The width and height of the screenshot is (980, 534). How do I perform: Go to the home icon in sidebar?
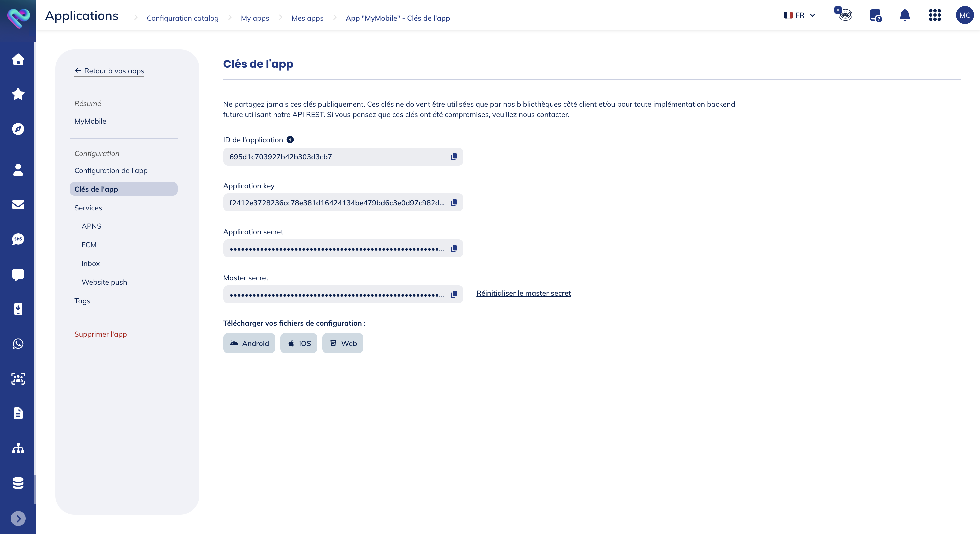[18, 59]
